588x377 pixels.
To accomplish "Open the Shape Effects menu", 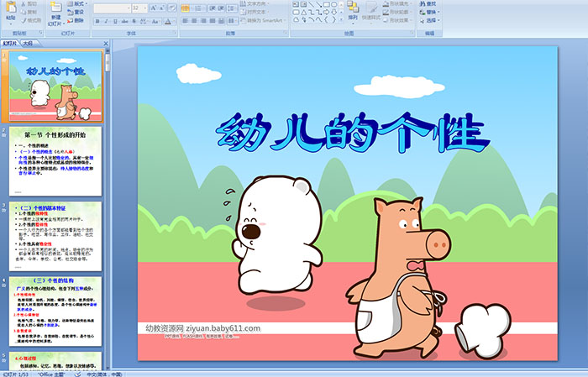I will (x=397, y=20).
